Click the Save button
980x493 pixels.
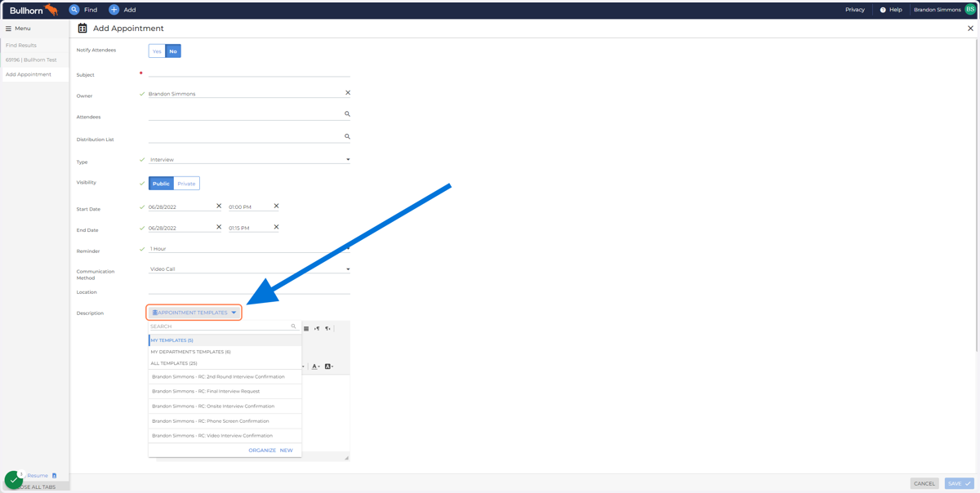coord(959,483)
